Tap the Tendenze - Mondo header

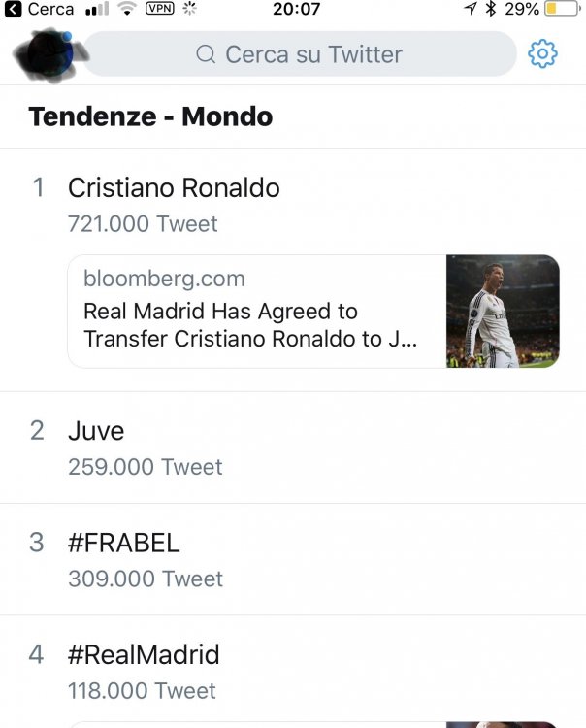[150, 116]
